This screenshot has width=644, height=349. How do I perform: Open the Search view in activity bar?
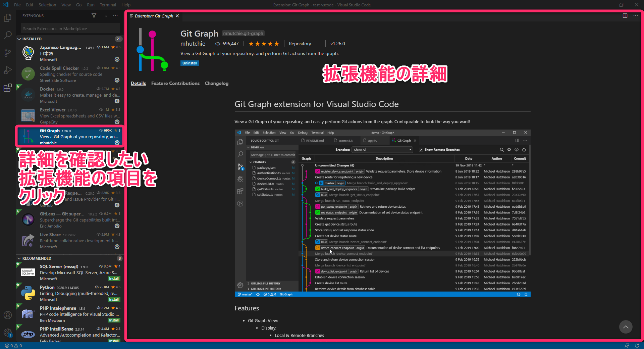[8, 35]
